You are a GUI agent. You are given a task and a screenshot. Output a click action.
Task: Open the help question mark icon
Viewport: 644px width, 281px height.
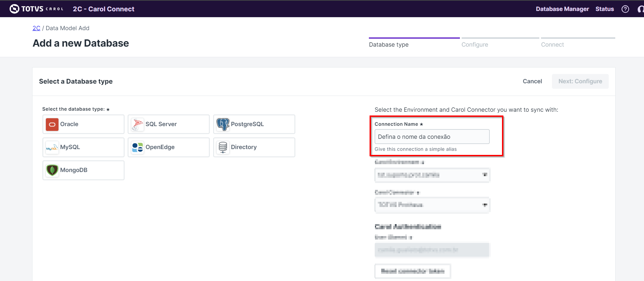click(x=625, y=9)
